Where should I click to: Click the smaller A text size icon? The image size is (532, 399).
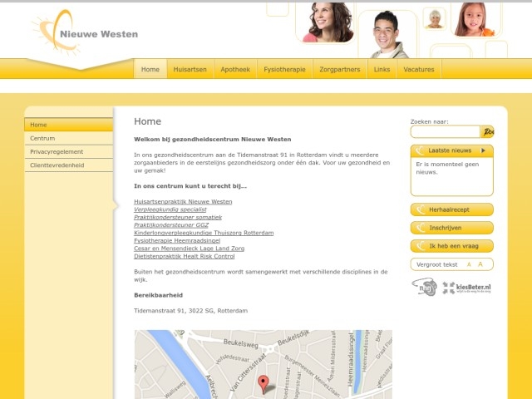469,264
